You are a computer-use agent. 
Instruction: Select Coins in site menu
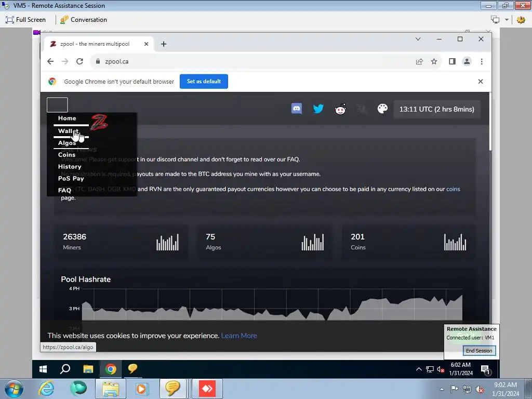coord(66,155)
